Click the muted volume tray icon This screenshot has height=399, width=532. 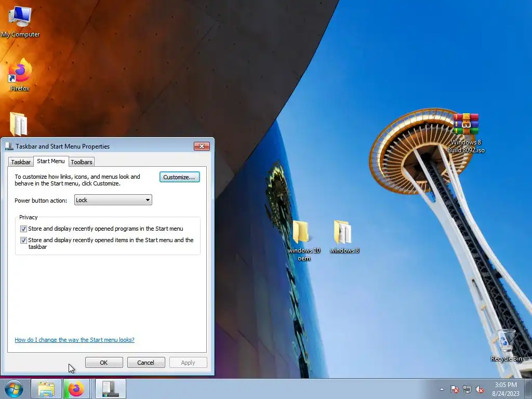tap(480, 389)
